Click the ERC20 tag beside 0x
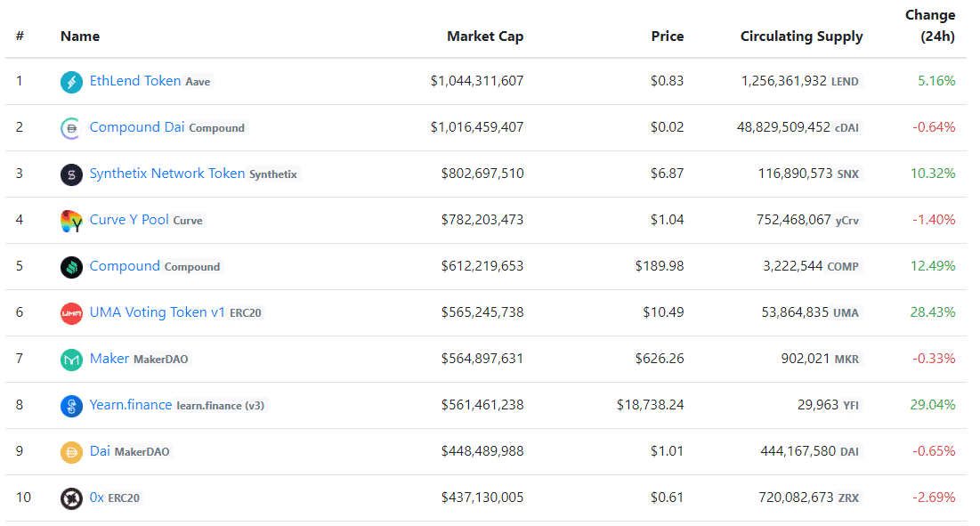 tap(124, 498)
